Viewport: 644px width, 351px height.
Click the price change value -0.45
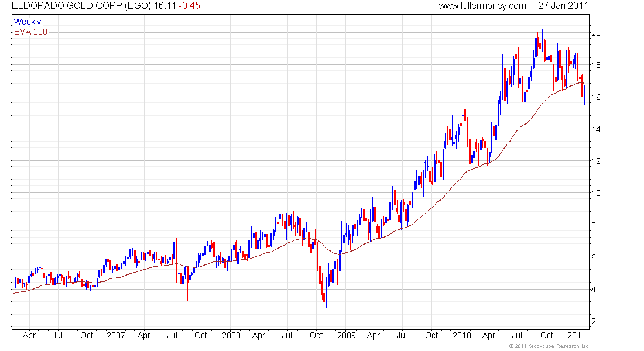[189, 6]
